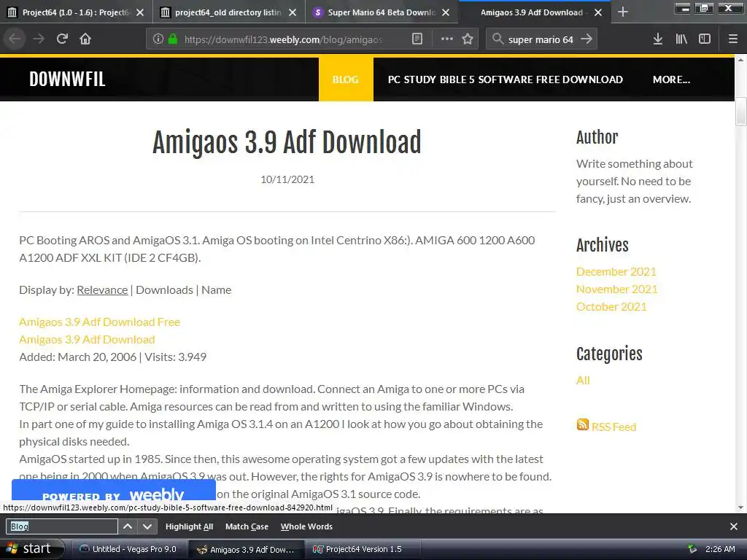Go forward with the forward arrow

tap(39, 39)
